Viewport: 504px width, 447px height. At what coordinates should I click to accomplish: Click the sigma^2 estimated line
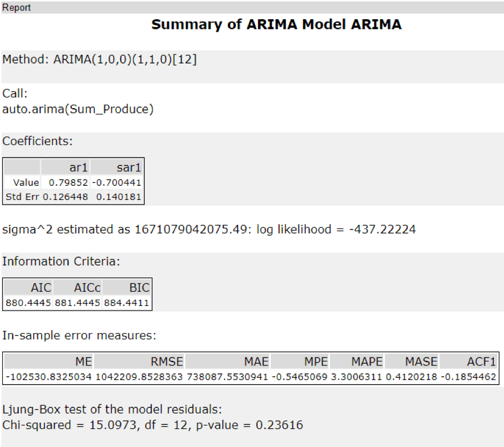pos(209,229)
